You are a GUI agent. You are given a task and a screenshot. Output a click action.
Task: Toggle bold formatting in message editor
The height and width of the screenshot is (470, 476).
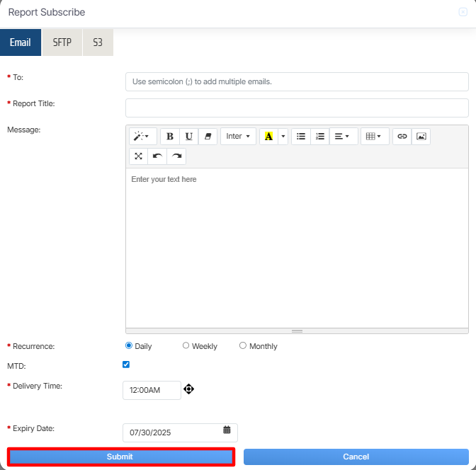click(x=170, y=137)
